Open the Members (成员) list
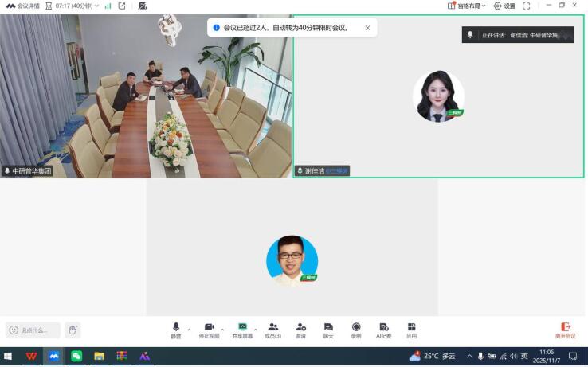 273,329
